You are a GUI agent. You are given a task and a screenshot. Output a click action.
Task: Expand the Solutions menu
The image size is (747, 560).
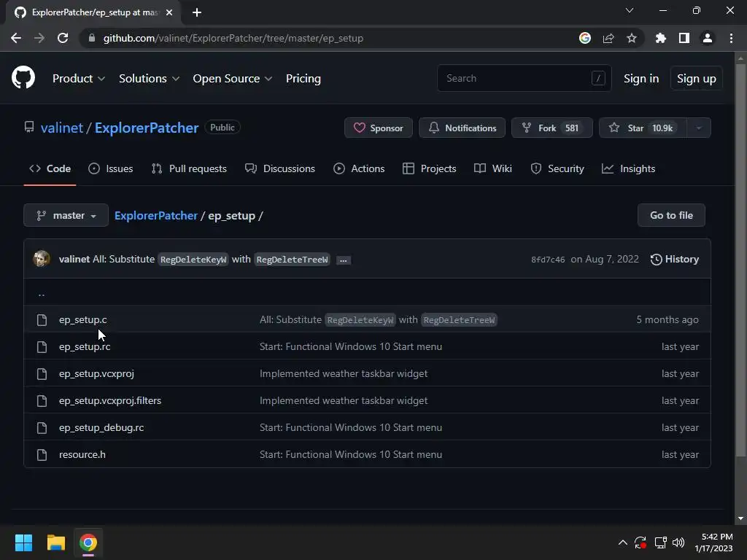149,79
